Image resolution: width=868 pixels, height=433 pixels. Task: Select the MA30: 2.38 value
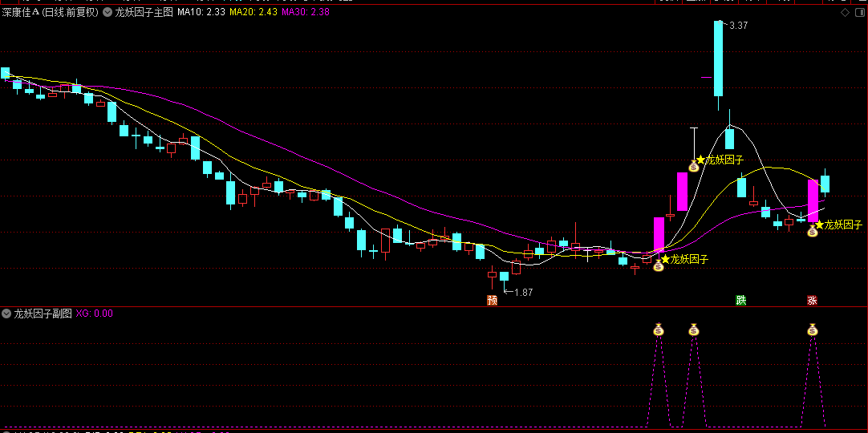306,11
